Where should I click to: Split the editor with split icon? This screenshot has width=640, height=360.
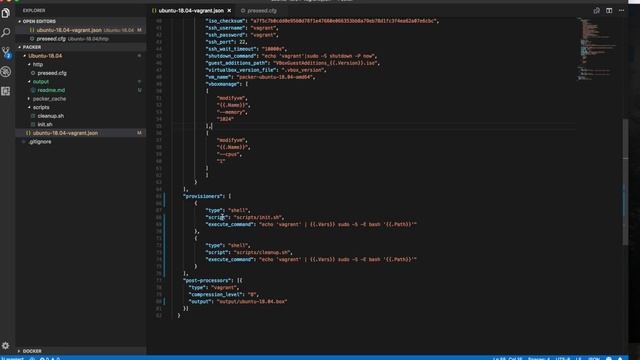coord(609,11)
